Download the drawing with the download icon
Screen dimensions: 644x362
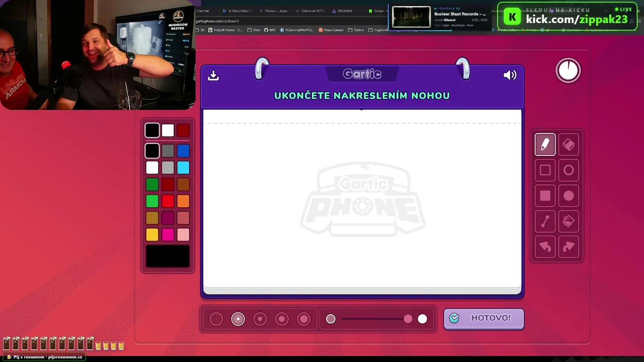point(213,75)
